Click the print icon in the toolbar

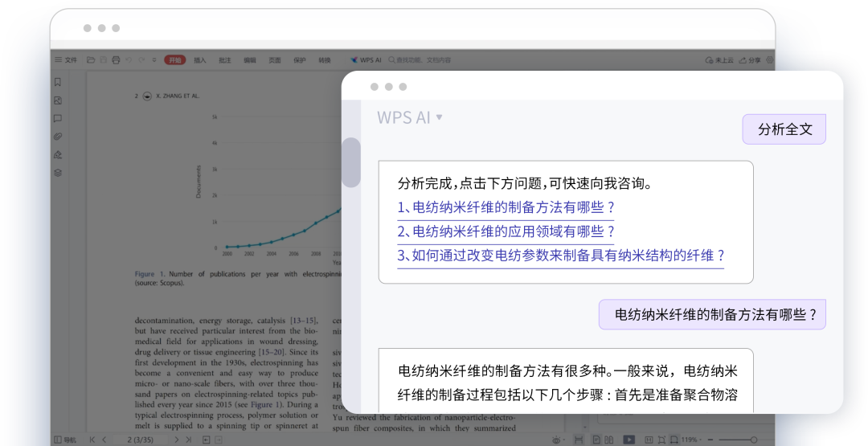pyautogui.click(x=116, y=59)
